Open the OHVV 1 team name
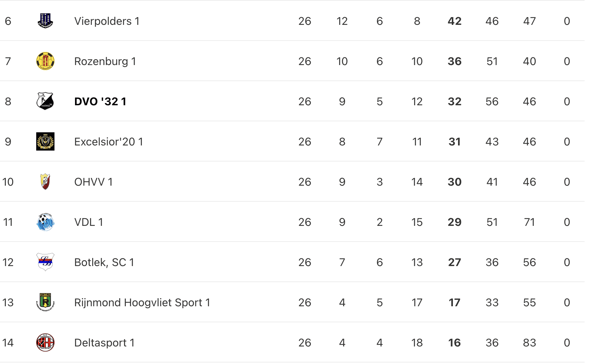Image resolution: width=589 pixels, height=364 pixels. tap(93, 182)
